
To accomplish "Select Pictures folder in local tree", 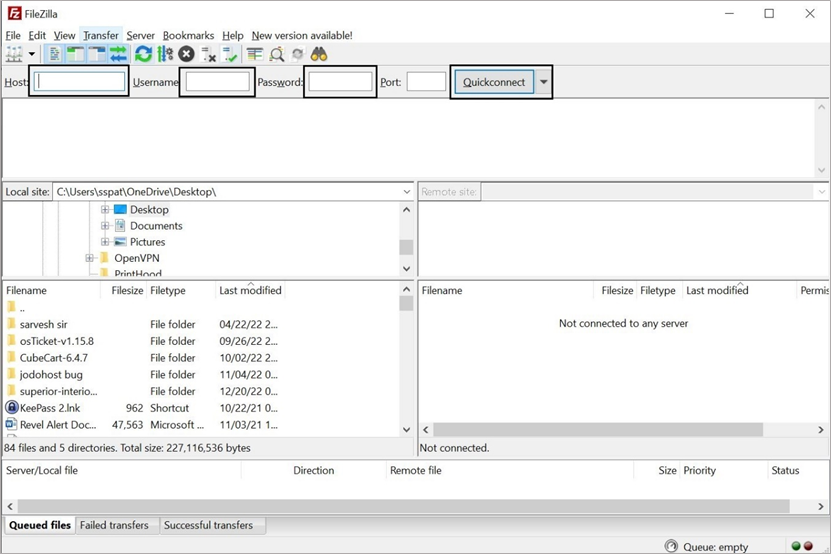I will (147, 242).
